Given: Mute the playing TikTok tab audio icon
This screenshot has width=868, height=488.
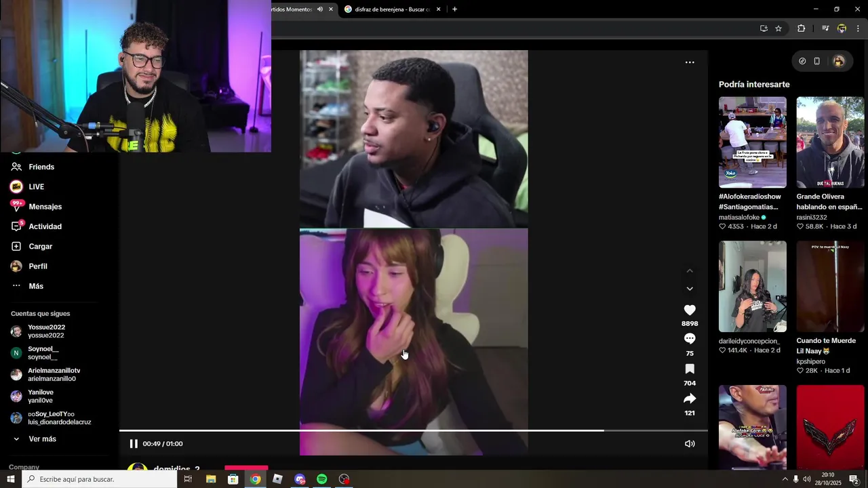Looking at the screenshot, I should point(320,9).
